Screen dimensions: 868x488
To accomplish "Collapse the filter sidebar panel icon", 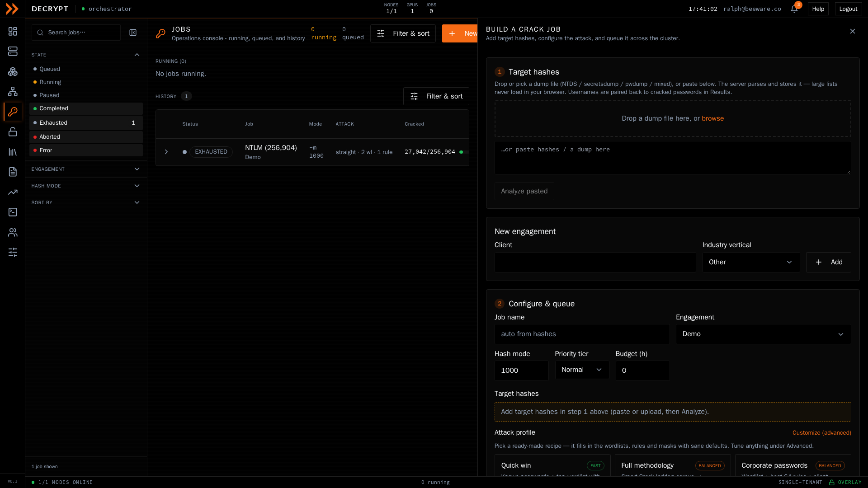I will (x=133, y=33).
